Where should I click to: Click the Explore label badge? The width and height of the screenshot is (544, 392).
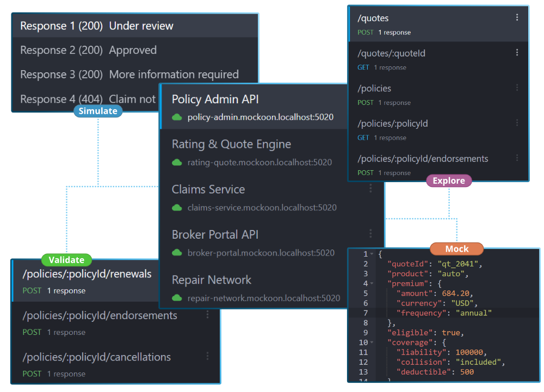[449, 181]
